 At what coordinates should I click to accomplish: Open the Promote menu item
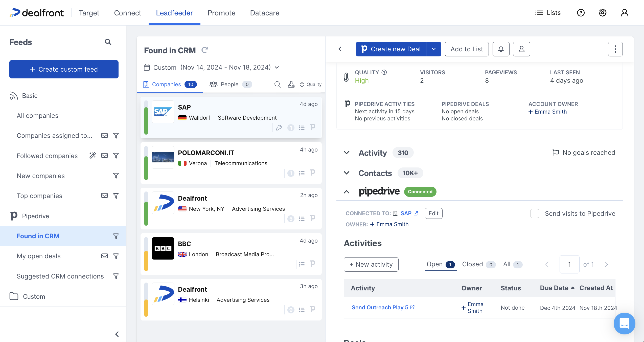(x=221, y=13)
